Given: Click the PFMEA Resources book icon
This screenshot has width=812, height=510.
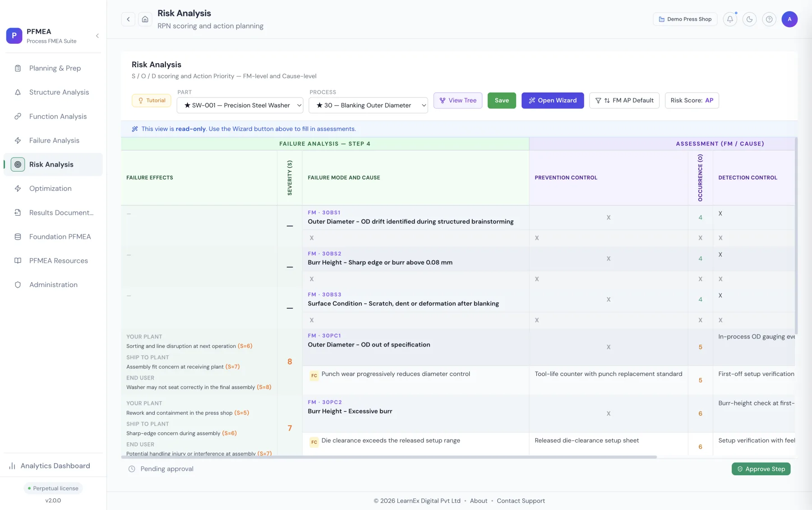Looking at the screenshot, I should [18, 261].
